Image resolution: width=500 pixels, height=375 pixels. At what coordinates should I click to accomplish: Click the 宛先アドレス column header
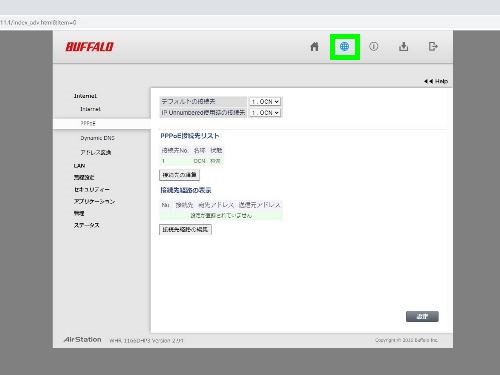pyautogui.click(x=216, y=205)
